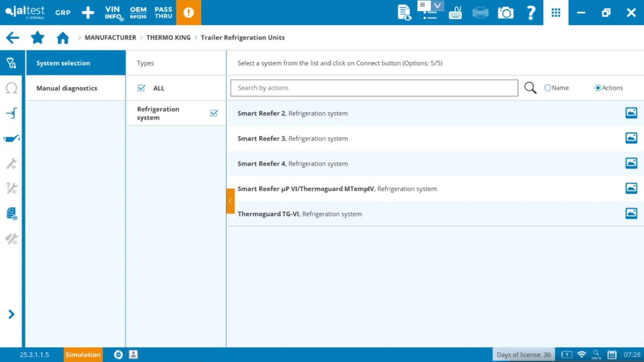Viewport: 644px width, 362px height.
Task: Click the sync circle status icon
Action: 118,354
